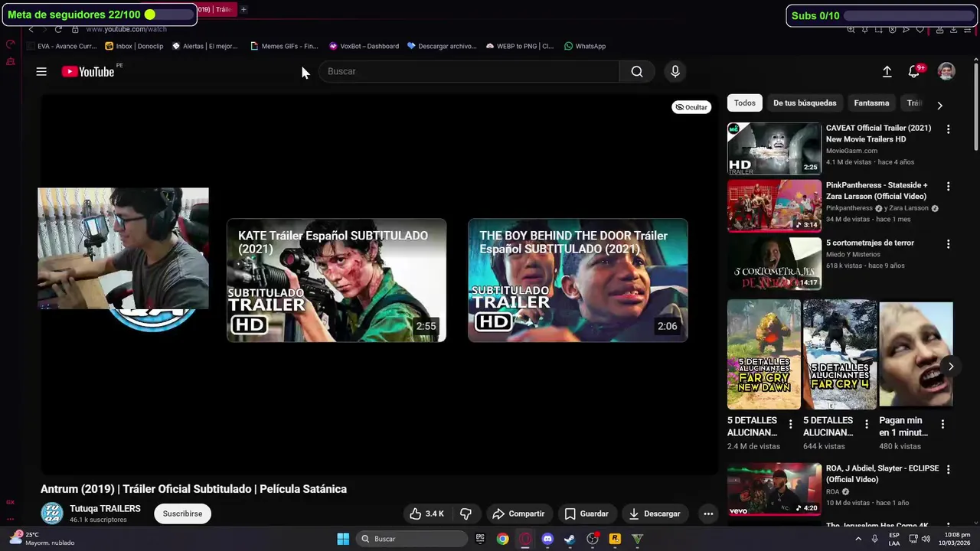Open the upload/create icon

887,71
